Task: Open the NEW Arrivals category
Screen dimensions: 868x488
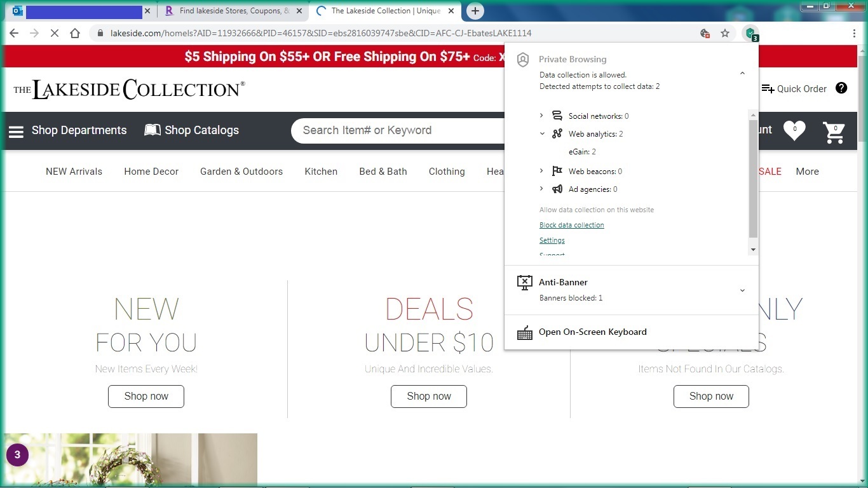Action: coord(74,172)
